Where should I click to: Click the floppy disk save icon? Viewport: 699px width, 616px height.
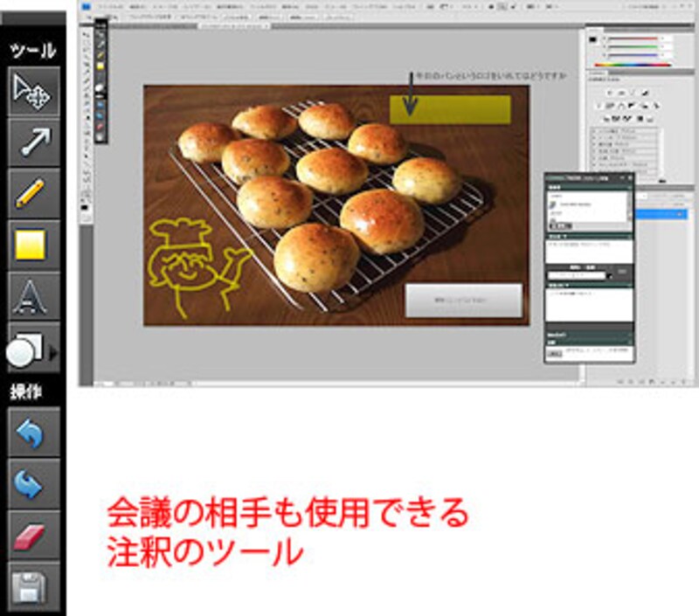pyautogui.click(x=33, y=583)
